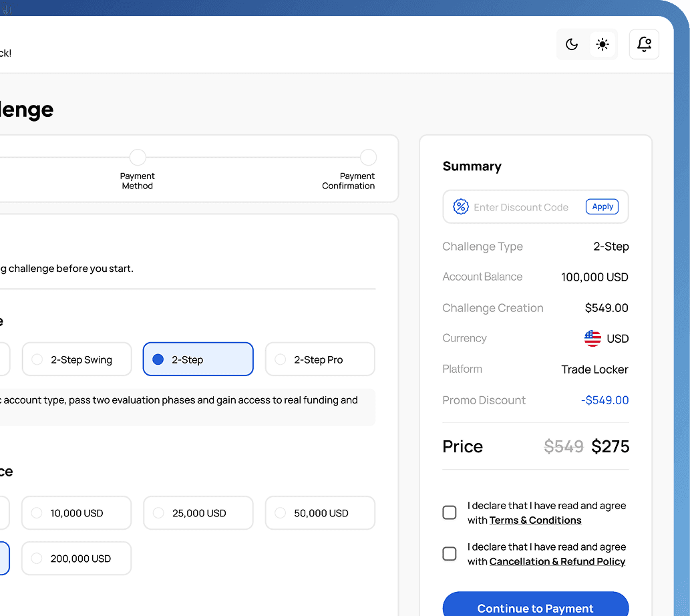Select the 2-Step challenge option
690x616 pixels.
[x=198, y=359]
